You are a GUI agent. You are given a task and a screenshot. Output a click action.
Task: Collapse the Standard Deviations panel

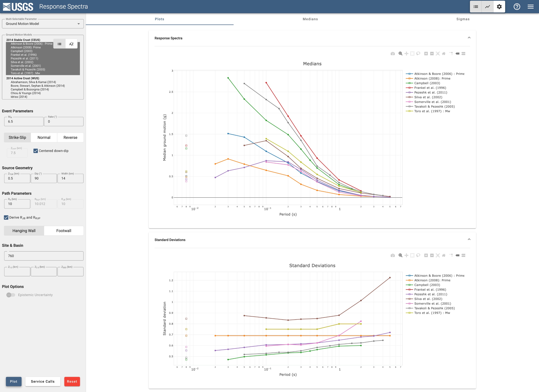[x=469, y=239]
